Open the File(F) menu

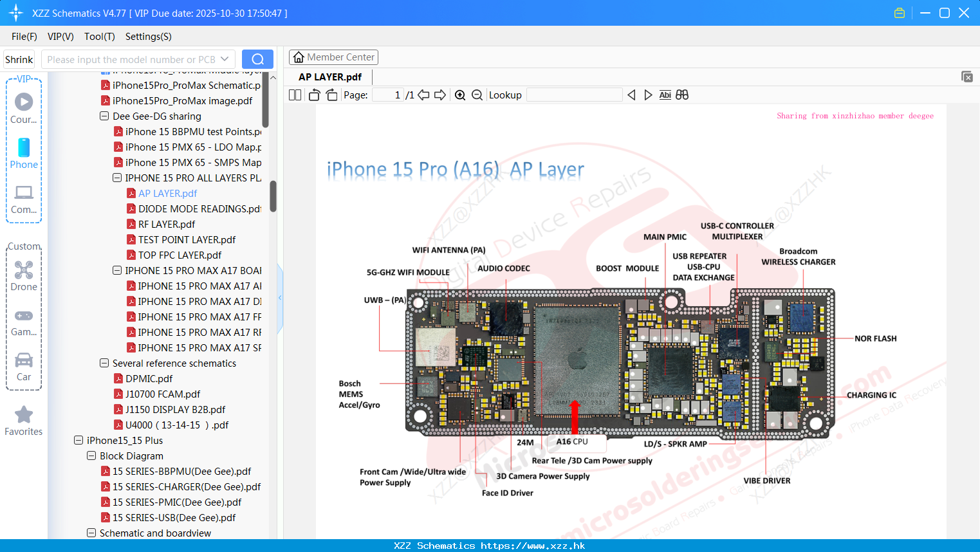(24, 37)
